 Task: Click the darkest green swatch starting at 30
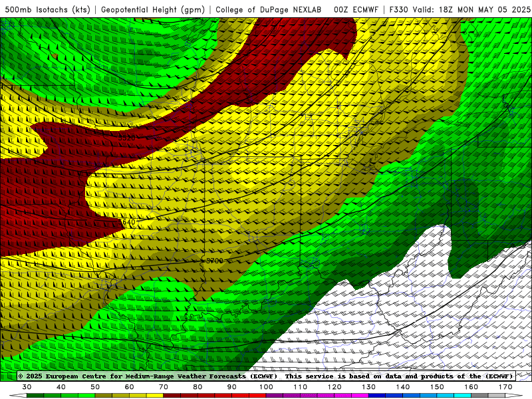35,396
